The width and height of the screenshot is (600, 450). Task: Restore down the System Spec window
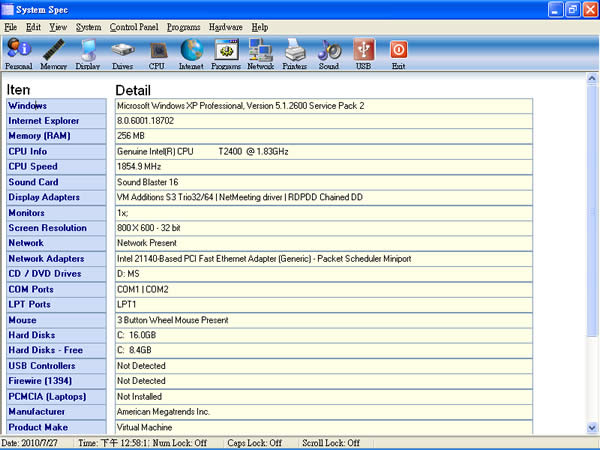(573, 10)
